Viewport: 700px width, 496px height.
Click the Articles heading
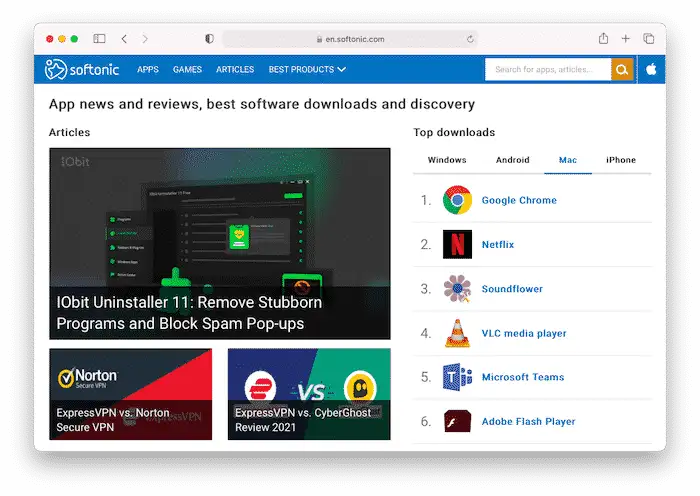(69, 132)
